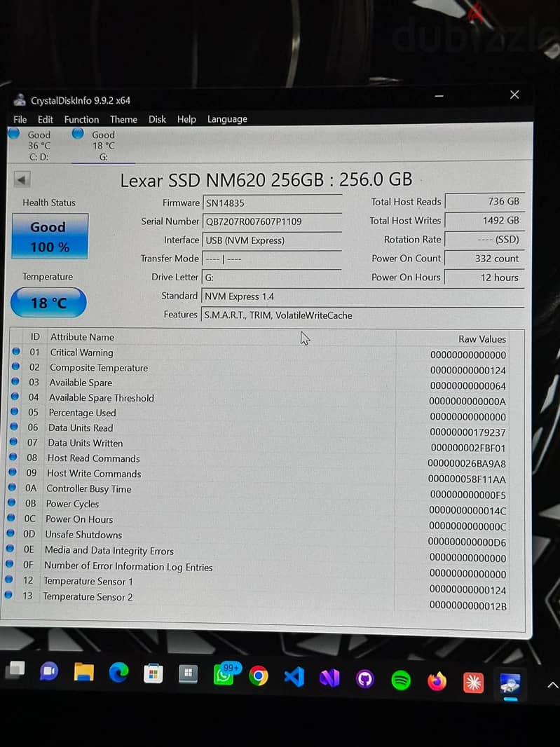
Task: Open the Edit menu
Action: [46, 119]
